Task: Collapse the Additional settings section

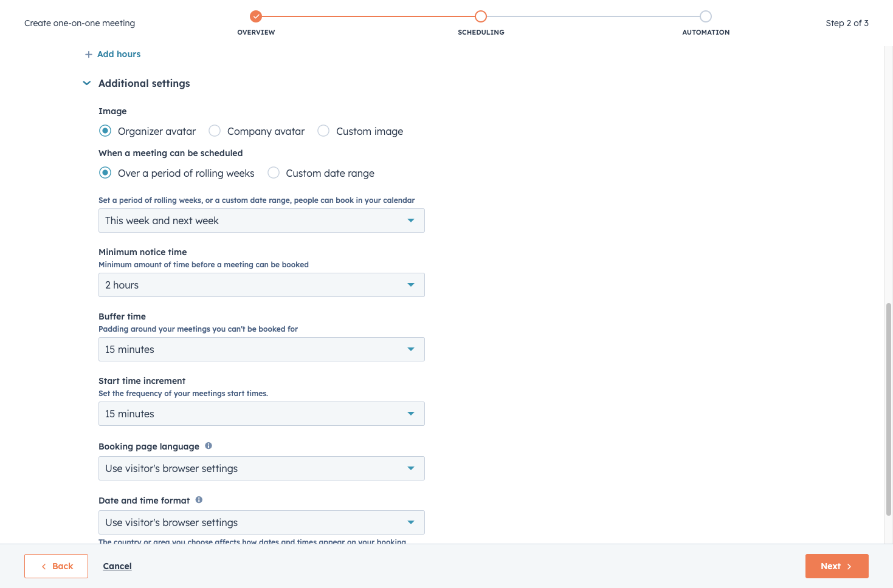Action: 87,83
